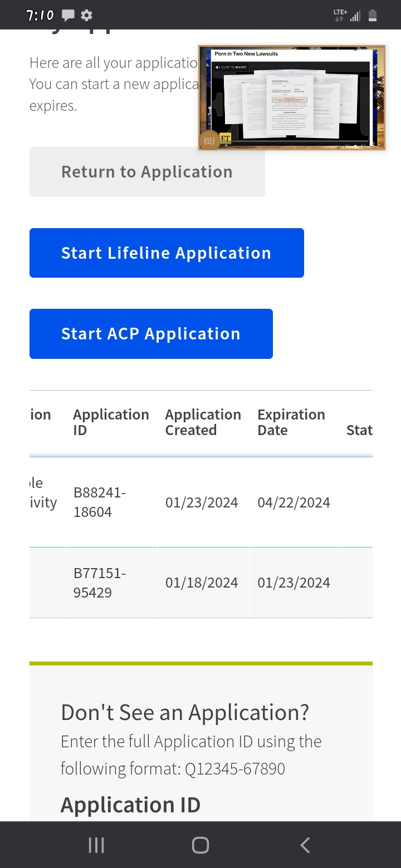Viewport: 401px width, 868px height.
Task: Tap the Docz Daily badge icon
Action: (x=209, y=140)
